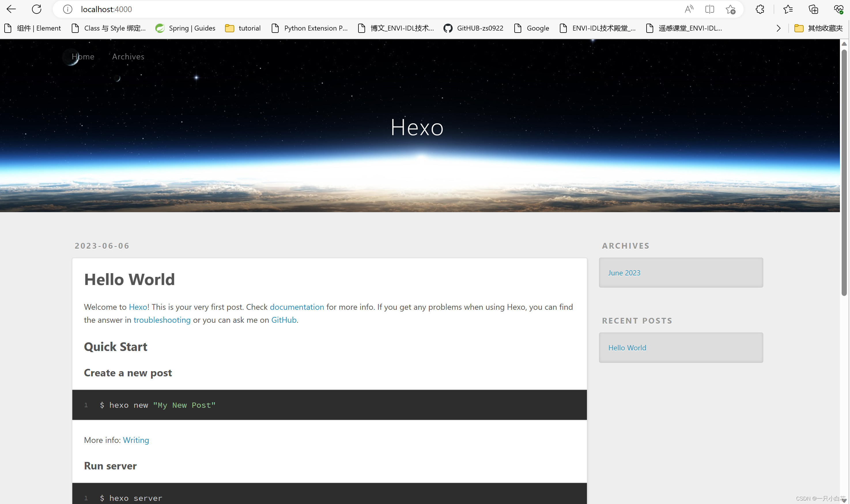Open the favorites list icon

coord(788,9)
